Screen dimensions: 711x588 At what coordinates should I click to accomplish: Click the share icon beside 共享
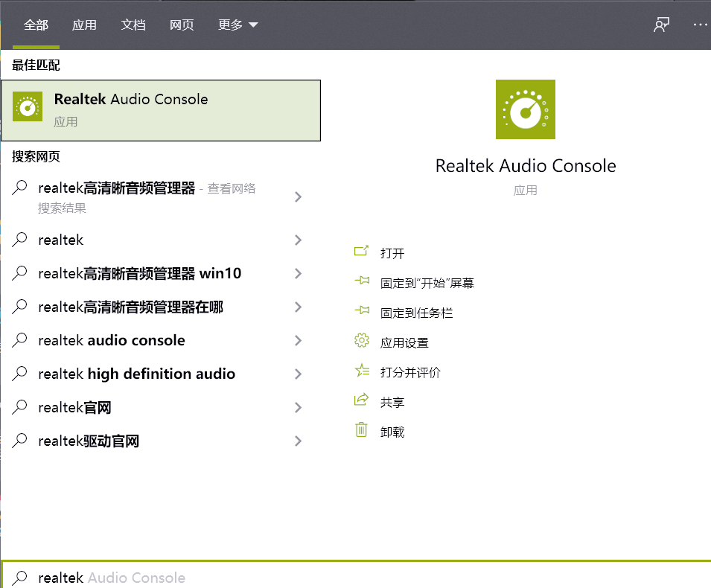(362, 401)
